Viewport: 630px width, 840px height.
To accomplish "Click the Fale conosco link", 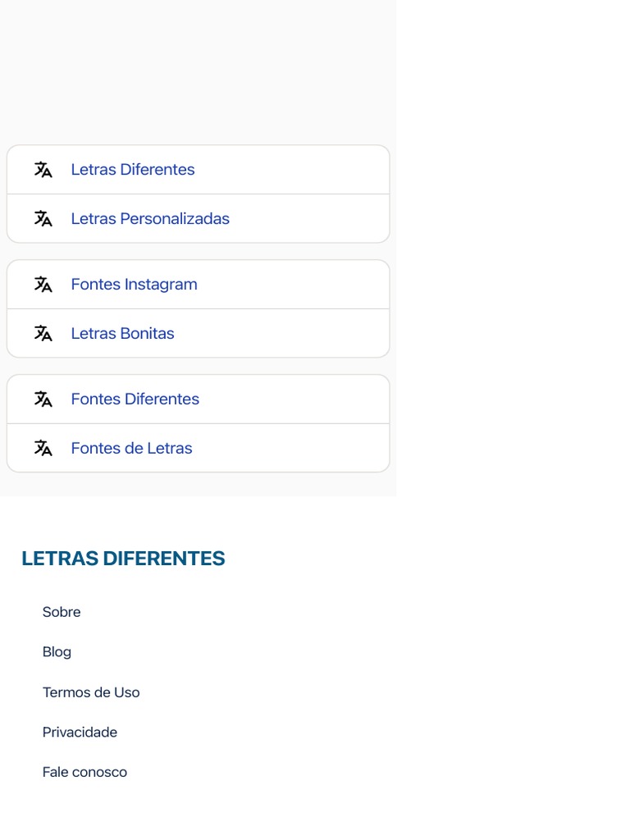I will (x=84, y=772).
